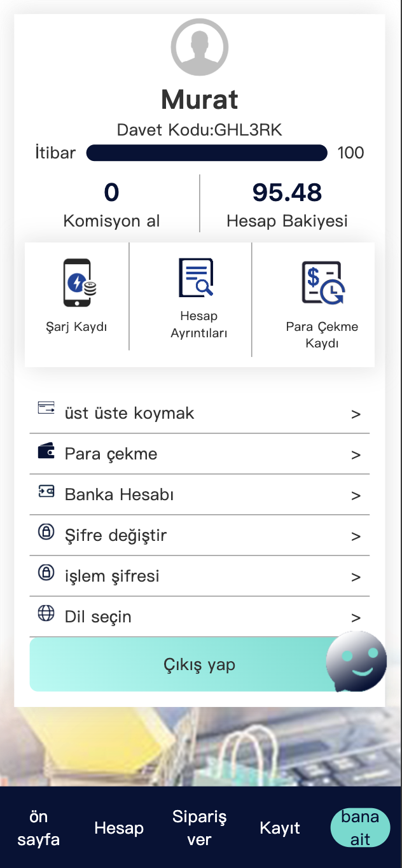Viewport: 402px width, 868px height.
Task: Open the Kayıt tab
Action: (280, 828)
